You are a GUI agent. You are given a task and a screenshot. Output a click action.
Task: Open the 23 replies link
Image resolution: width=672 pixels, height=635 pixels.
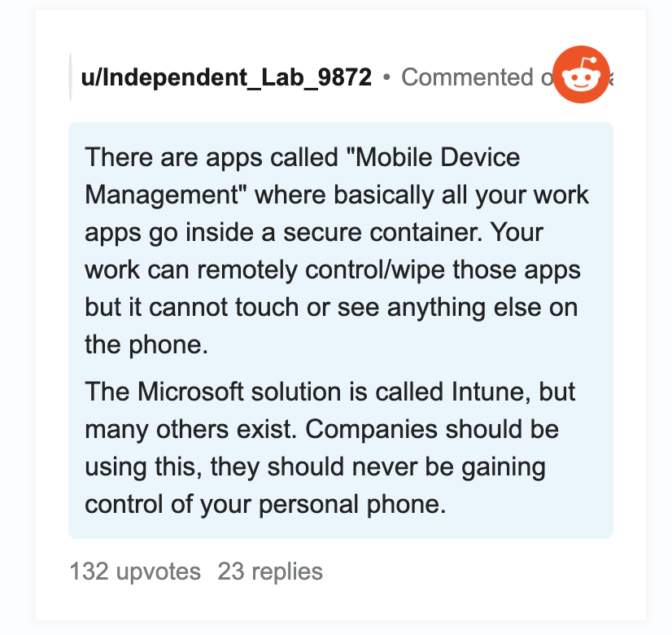(270, 571)
